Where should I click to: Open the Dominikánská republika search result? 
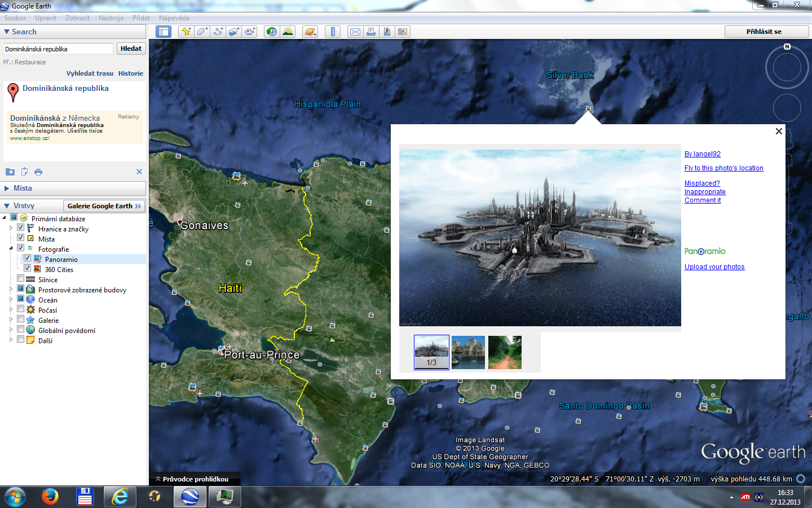65,89
